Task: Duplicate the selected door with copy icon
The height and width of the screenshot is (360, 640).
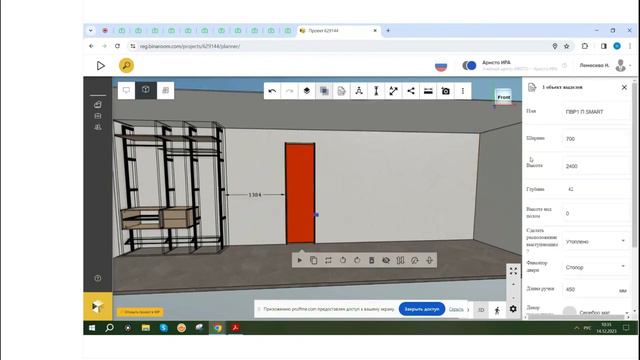Action: point(313,260)
